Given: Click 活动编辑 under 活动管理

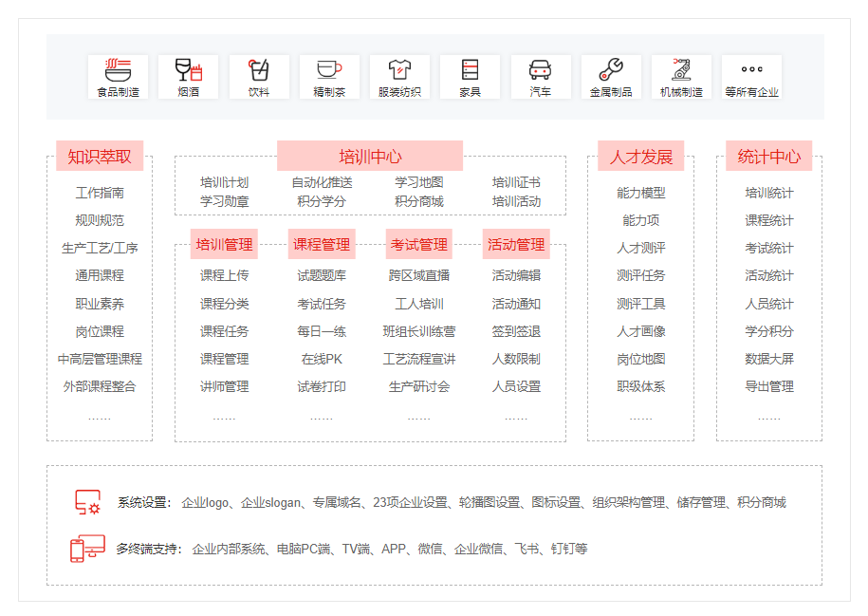Looking at the screenshot, I should tap(516, 275).
